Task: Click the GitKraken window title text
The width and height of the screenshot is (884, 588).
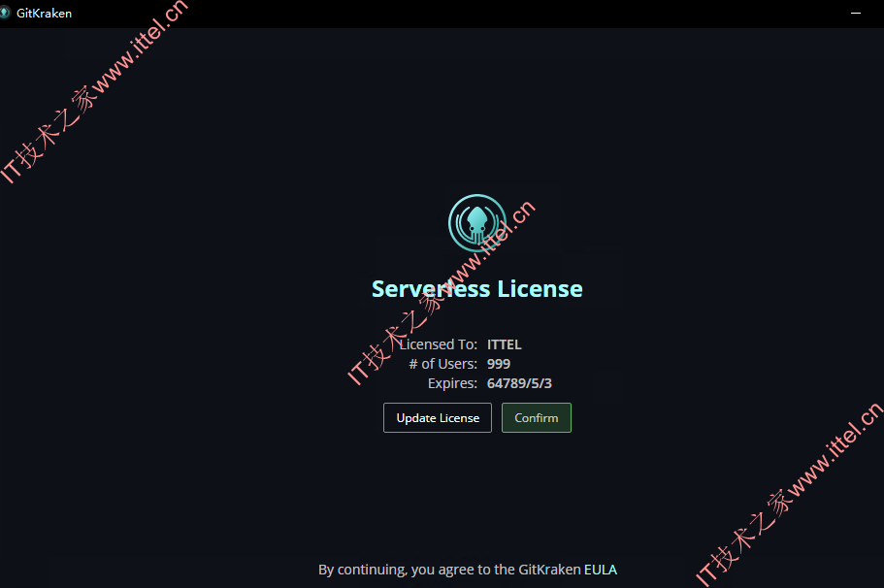Action: click(44, 13)
